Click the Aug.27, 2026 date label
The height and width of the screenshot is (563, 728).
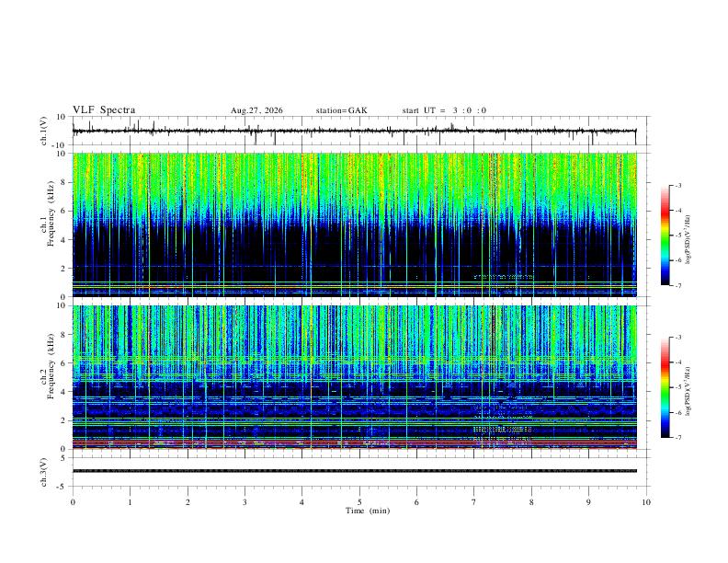[x=256, y=110]
